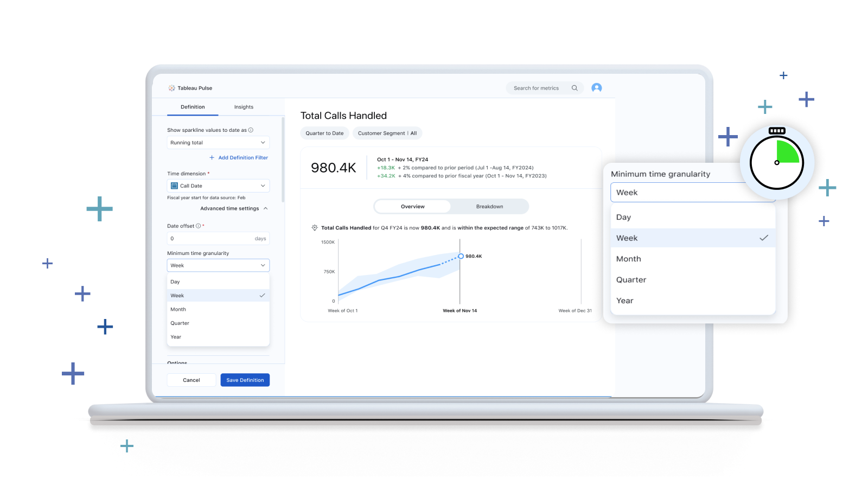Click Fiscal year start for data source text
The image size is (868, 485).
[206, 197]
